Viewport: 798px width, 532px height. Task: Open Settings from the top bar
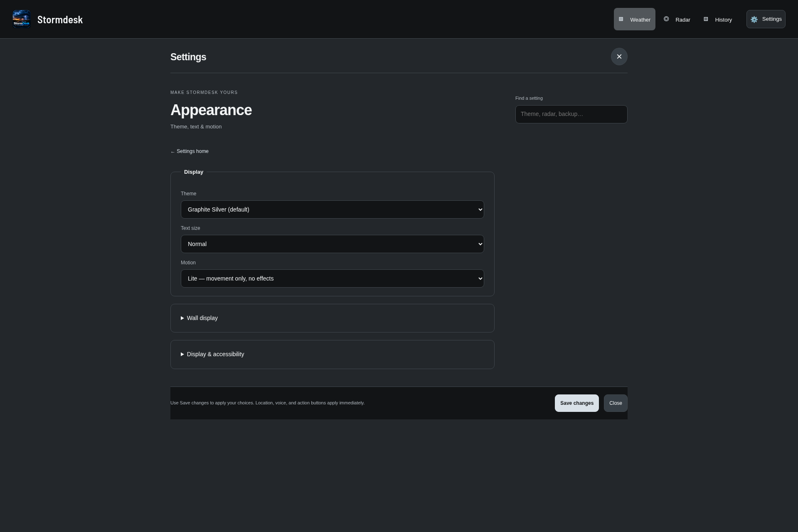click(x=766, y=19)
